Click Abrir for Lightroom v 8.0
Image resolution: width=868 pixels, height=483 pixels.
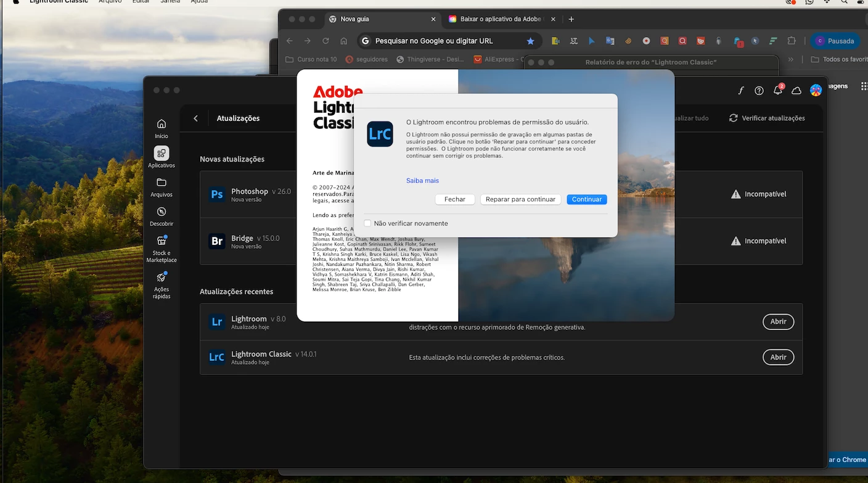click(778, 322)
